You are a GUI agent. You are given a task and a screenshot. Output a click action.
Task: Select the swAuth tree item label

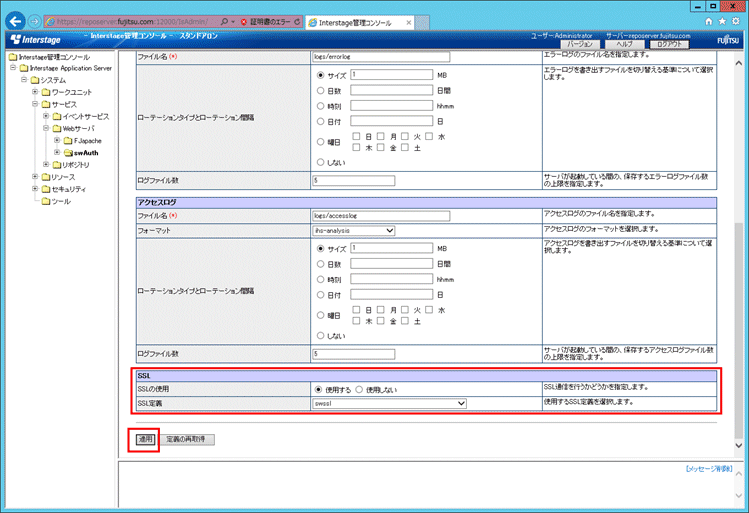click(x=86, y=153)
